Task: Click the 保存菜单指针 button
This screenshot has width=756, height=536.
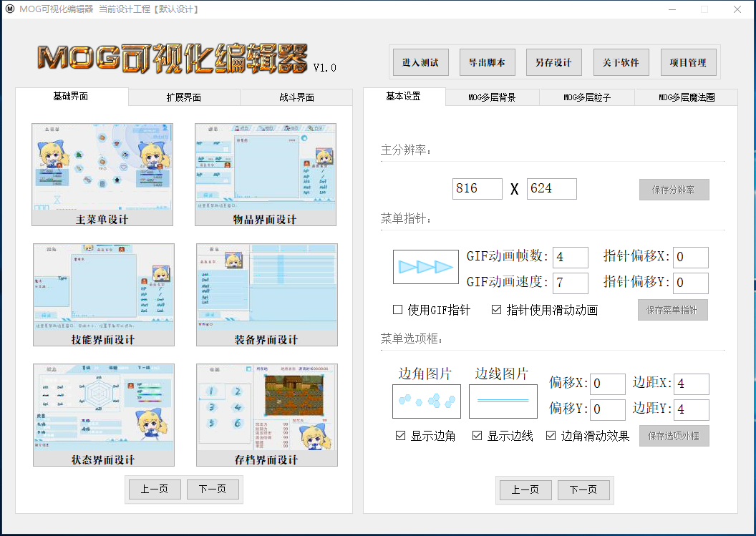Action: coord(672,310)
